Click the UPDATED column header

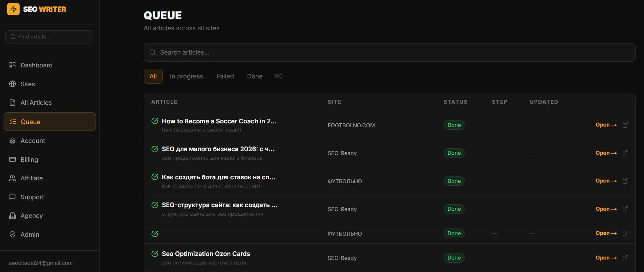tap(544, 102)
